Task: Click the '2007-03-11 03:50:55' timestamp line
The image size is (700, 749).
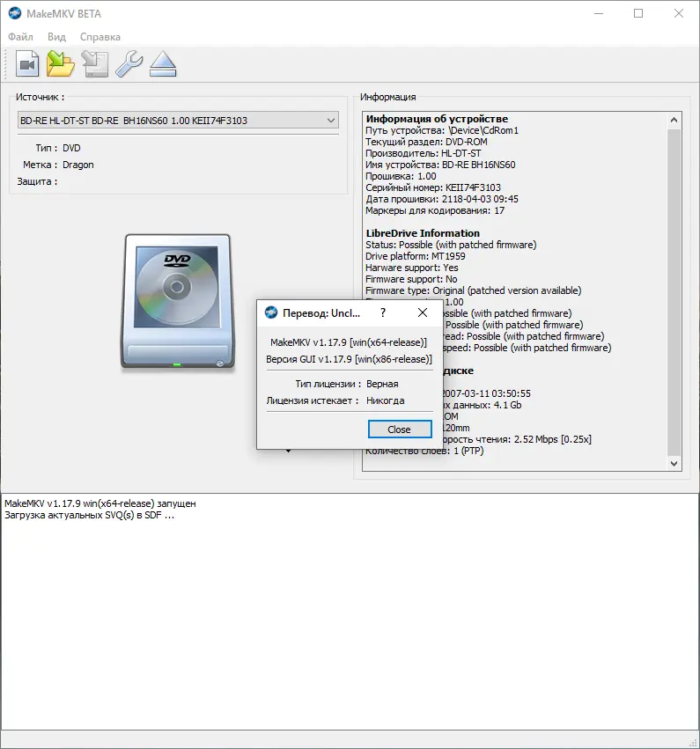Action: pyautogui.click(x=486, y=393)
